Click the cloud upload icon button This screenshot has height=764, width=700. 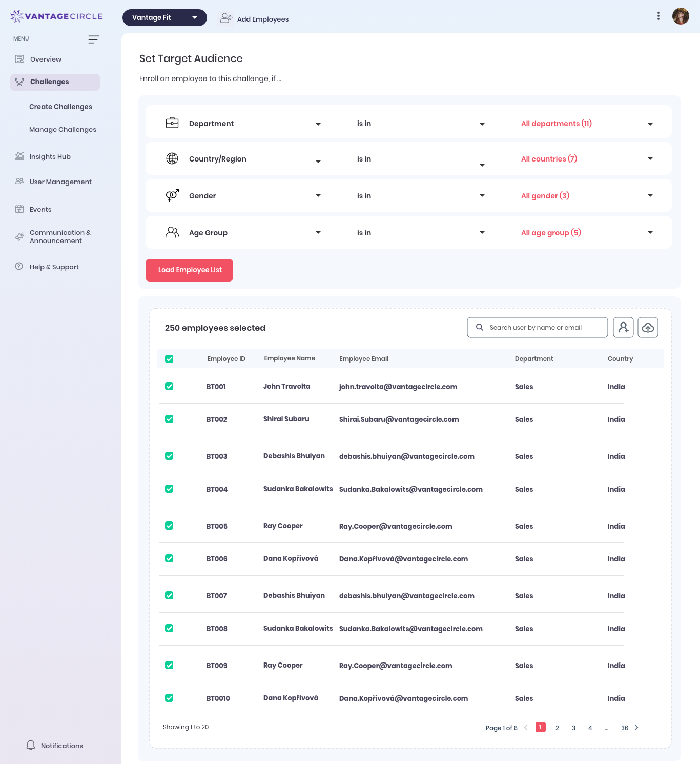coord(648,327)
